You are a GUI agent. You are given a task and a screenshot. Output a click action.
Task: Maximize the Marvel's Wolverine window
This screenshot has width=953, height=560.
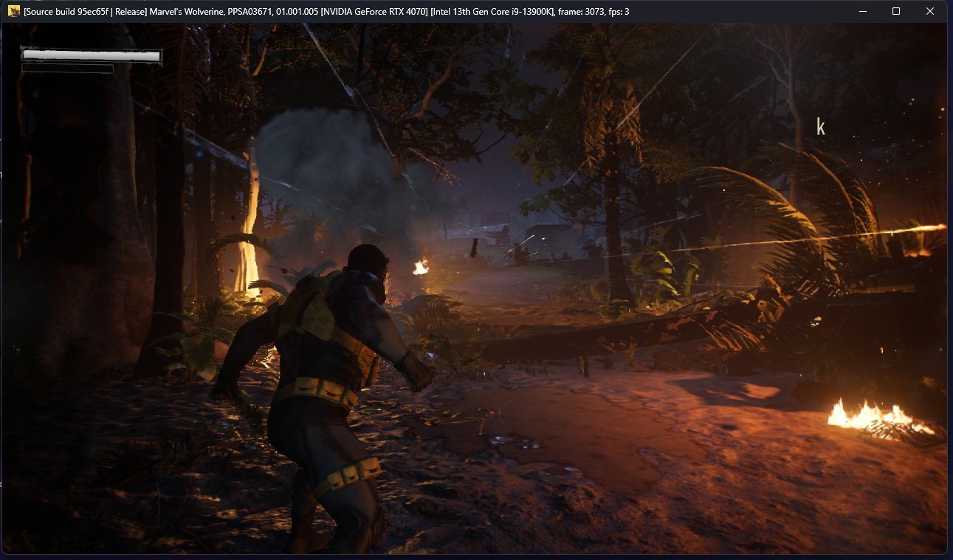coord(896,11)
